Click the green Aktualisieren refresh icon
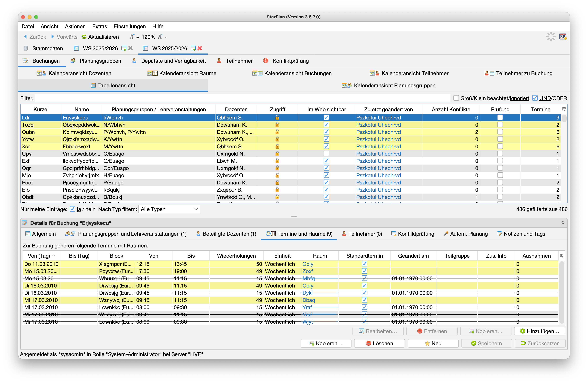 [84, 37]
